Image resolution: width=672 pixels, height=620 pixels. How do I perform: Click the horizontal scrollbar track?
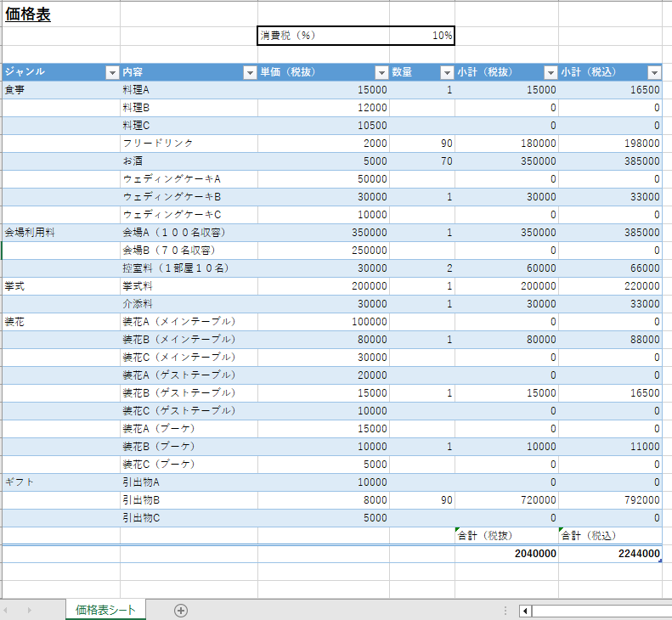tap(601, 610)
